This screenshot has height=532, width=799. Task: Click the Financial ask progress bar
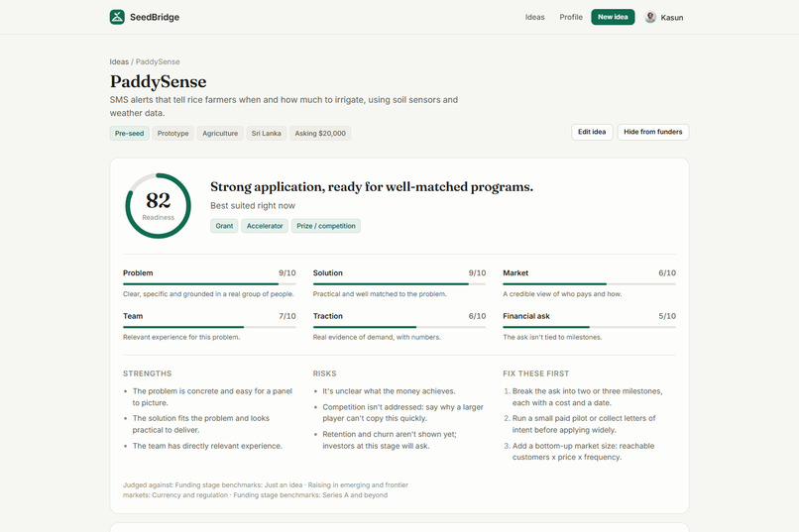click(589, 327)
